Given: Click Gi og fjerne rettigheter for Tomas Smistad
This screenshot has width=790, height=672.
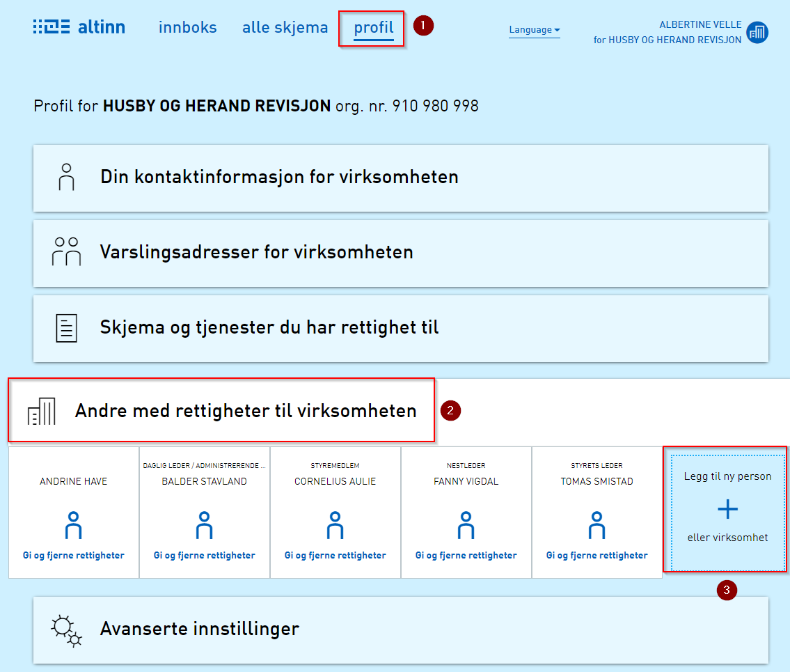Looking at the screenshot, I should 597,556.
